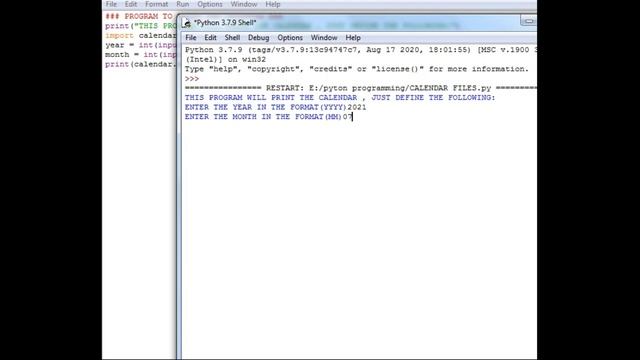Open the Help menu in the editor window
Screen dimensions: 640x360
pyautogui.click(x=273, y=4)
